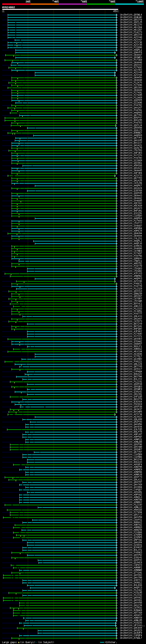Viewport: 146px width, 644px height.
Task: Select the UniRef100_P12329 label
Action: click(x=131, y=289)
